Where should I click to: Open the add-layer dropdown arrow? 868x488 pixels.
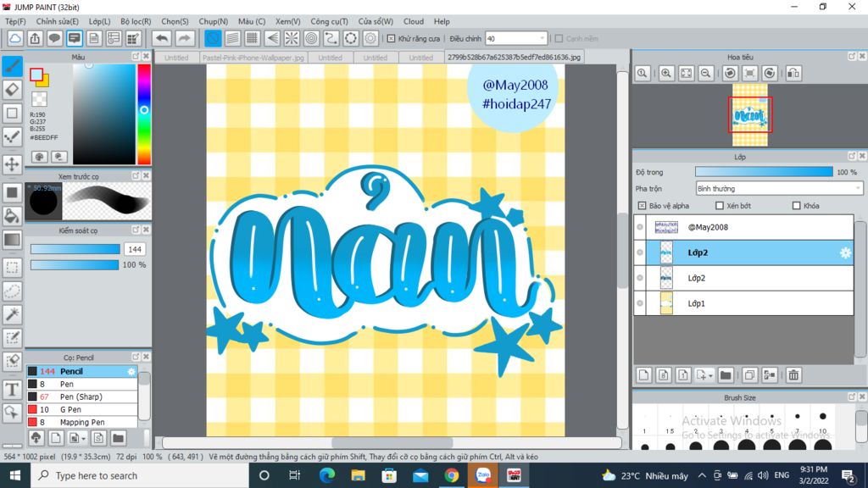click(710, 375)
